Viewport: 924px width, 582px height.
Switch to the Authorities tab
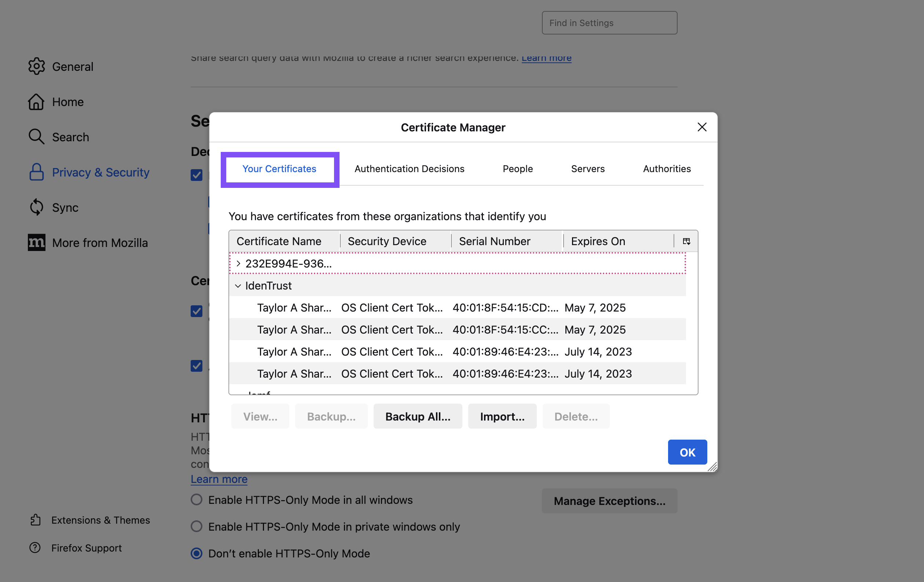[667, 168]
